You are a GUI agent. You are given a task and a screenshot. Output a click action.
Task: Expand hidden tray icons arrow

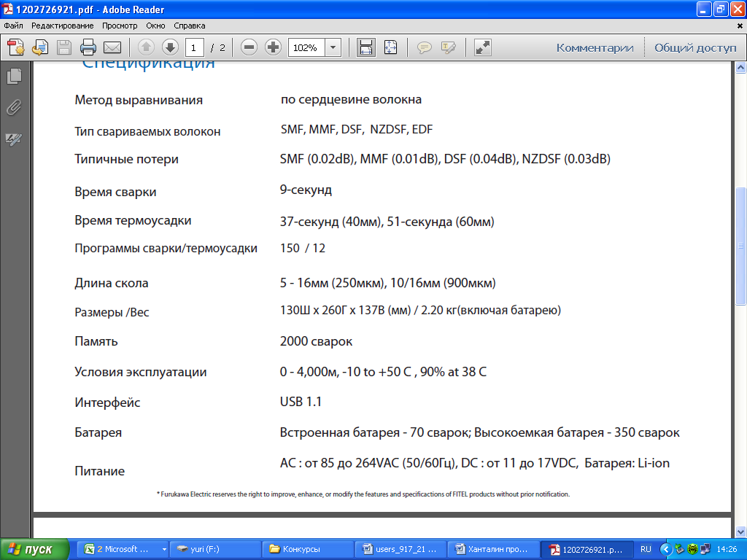665,550
